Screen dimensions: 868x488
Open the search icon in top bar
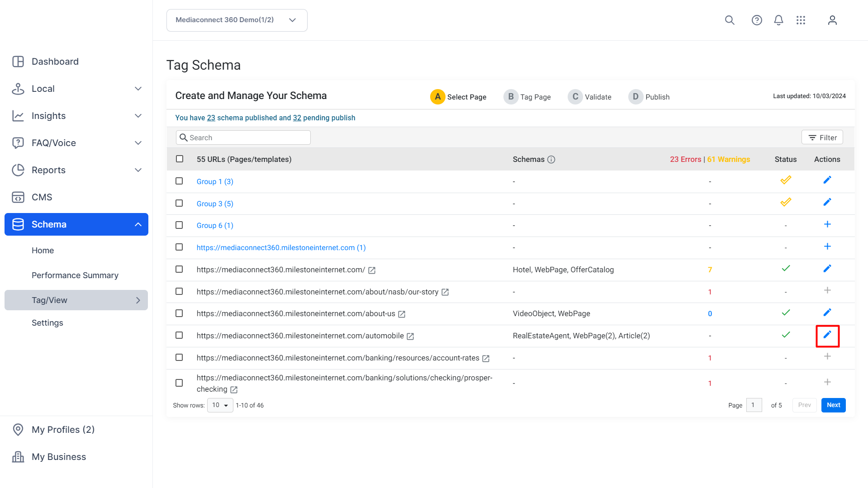tap(730, 20)
